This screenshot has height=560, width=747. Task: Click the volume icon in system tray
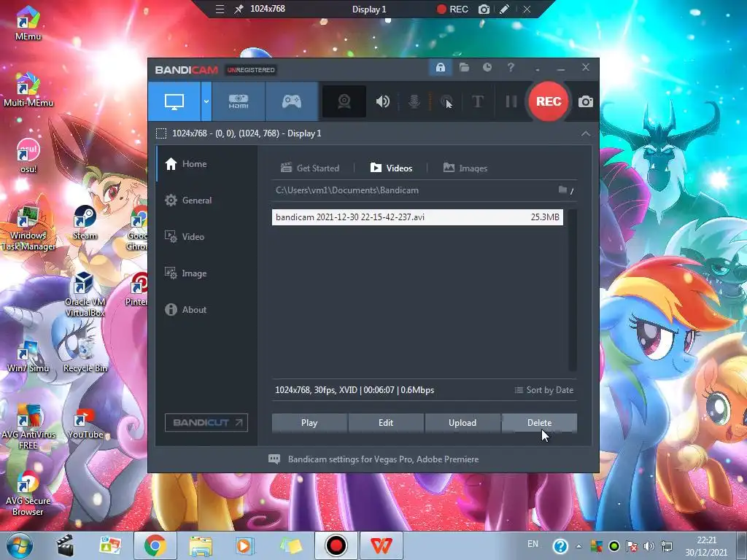649,546
